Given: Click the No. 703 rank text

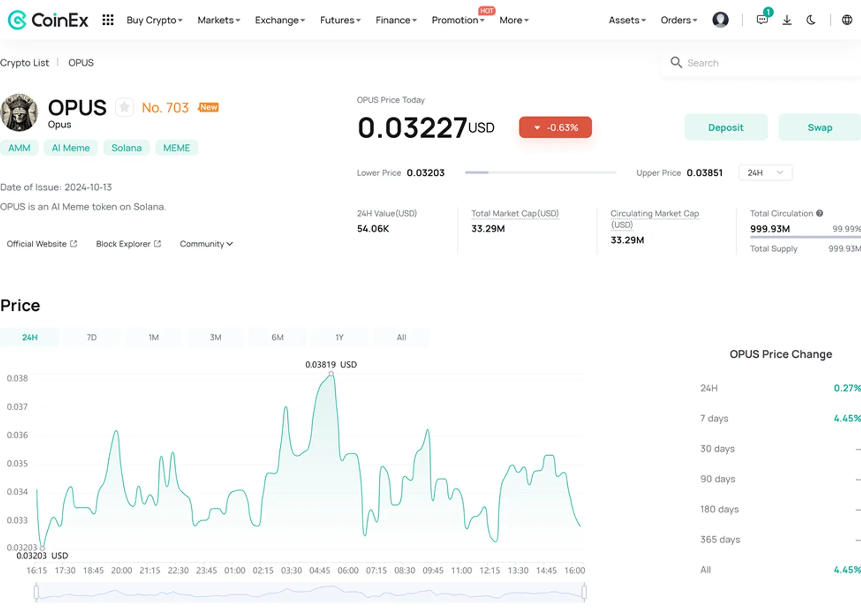Looking at the screenshot, I should point(165,108).
